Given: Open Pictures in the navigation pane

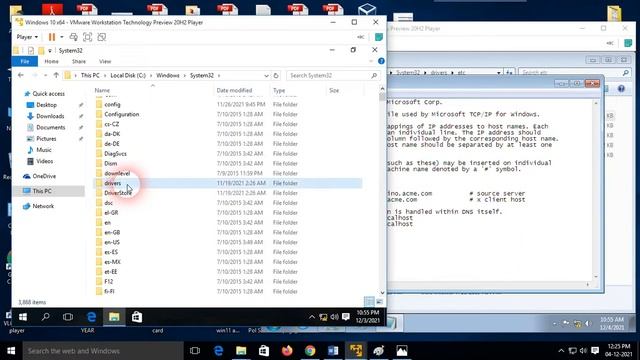Looking at the screenshot, I should (46, 139).
